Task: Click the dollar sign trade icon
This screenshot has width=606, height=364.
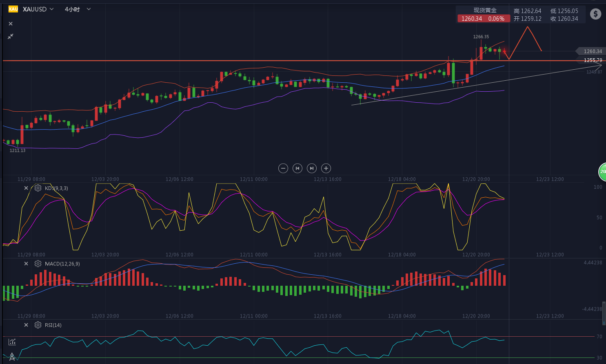Action: (596, 14)
